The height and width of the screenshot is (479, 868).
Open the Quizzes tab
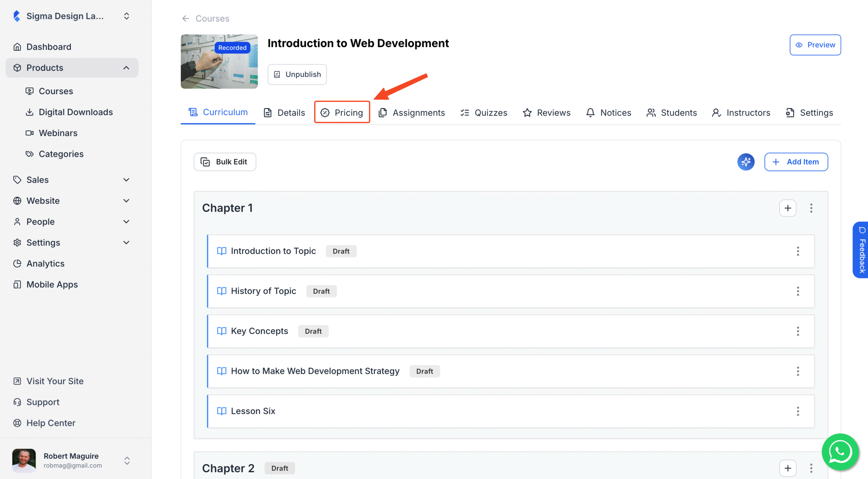484,112
